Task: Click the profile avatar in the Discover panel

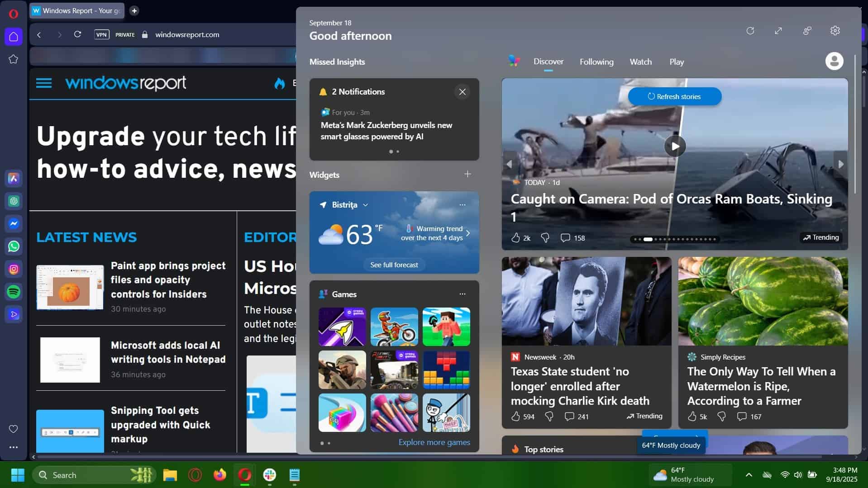Action: pos(834,61)
